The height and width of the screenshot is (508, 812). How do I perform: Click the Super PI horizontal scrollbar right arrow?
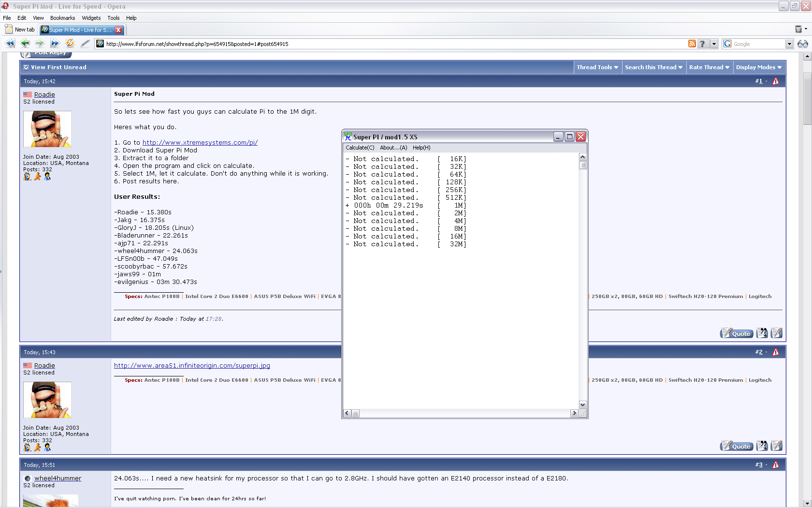click(574, 413)
